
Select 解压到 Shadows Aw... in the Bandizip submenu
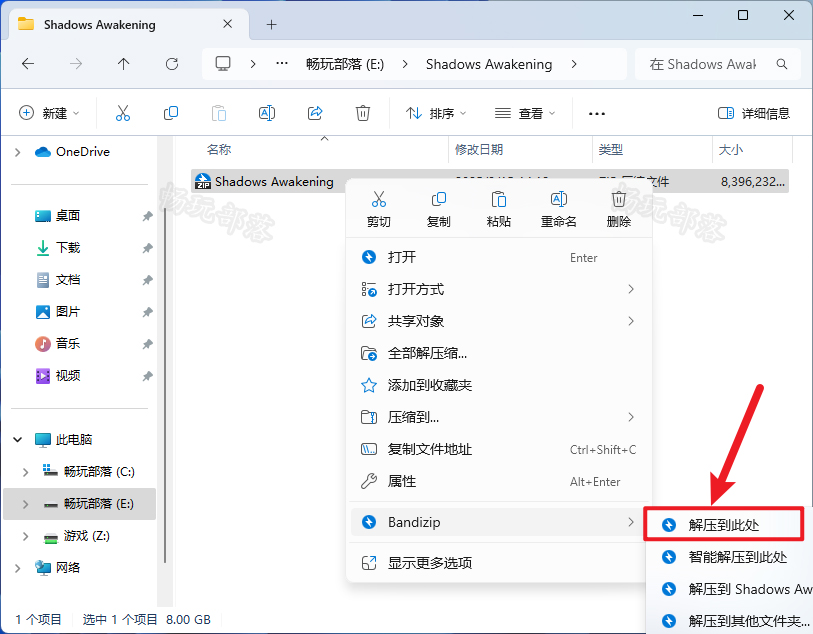(730, 589)
